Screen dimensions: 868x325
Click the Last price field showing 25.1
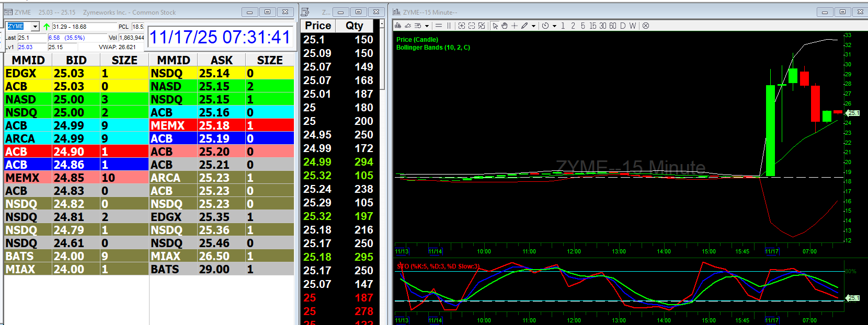(x=31, y=38)
